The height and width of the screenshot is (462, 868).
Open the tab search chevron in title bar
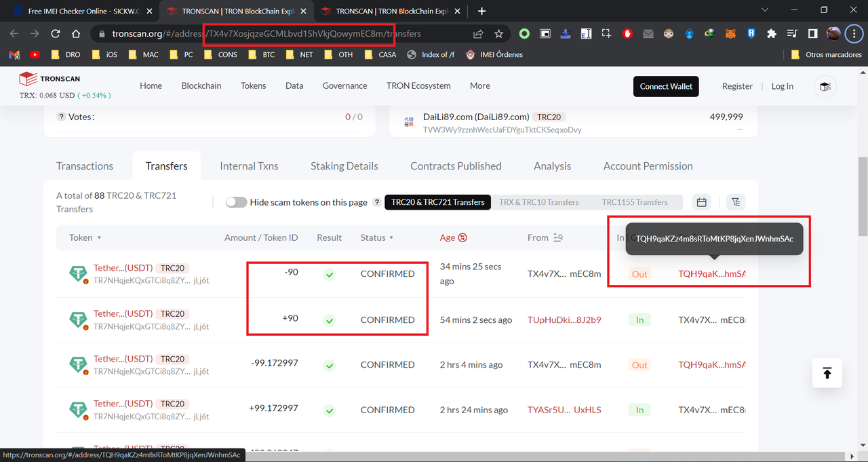[x=765, y=10]
